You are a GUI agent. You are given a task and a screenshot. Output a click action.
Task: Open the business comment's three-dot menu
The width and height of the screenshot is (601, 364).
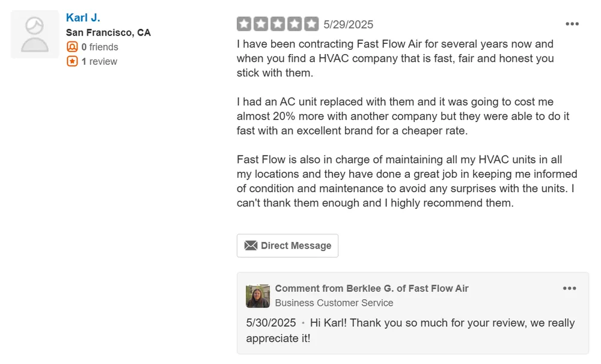[x=569, y=288]
